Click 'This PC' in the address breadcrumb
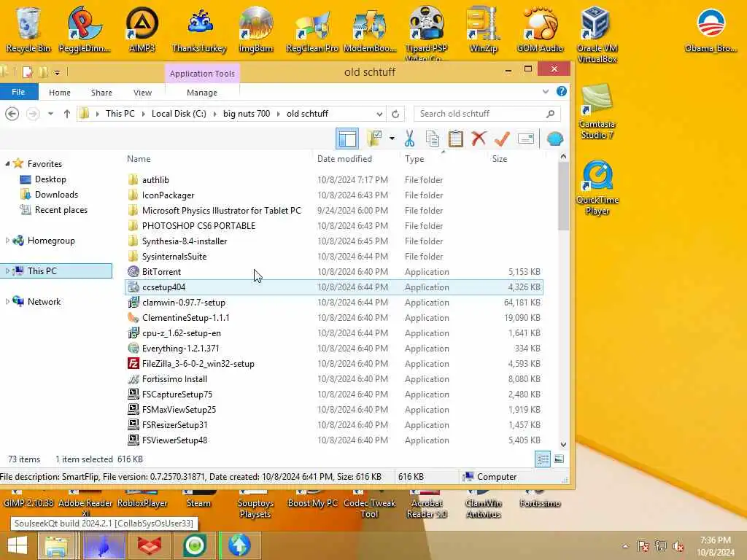Image resolution: width=747 pixels, height=560 pixels. 120,114
